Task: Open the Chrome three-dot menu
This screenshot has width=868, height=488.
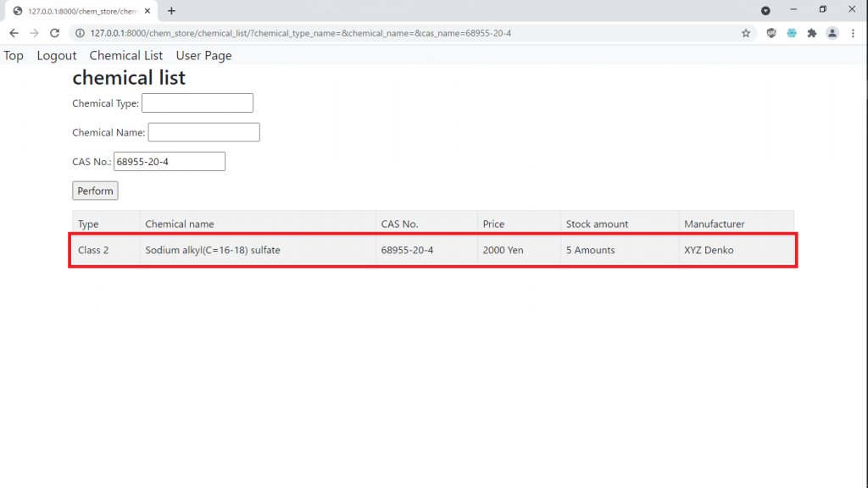Action: (x=852, y=33)
